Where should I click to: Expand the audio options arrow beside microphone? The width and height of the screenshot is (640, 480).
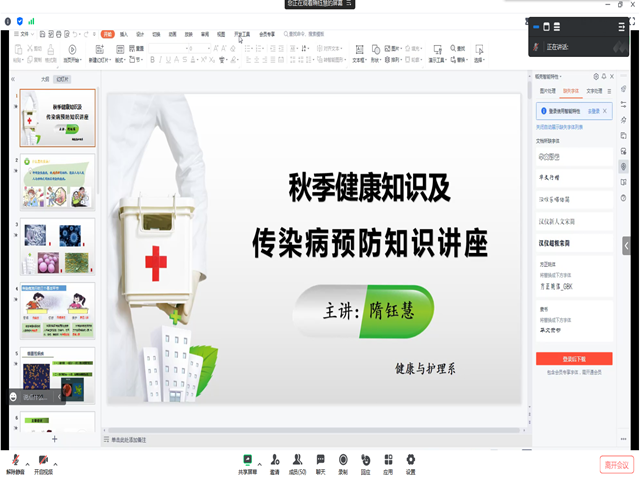(x=29, y=463)
